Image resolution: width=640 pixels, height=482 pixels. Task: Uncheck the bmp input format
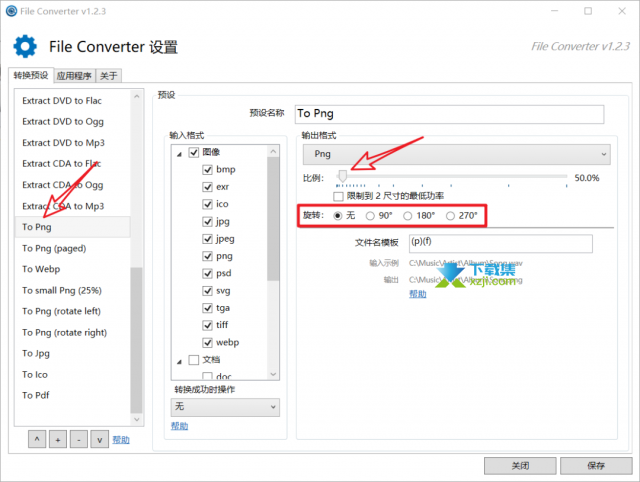pos(208,169)
